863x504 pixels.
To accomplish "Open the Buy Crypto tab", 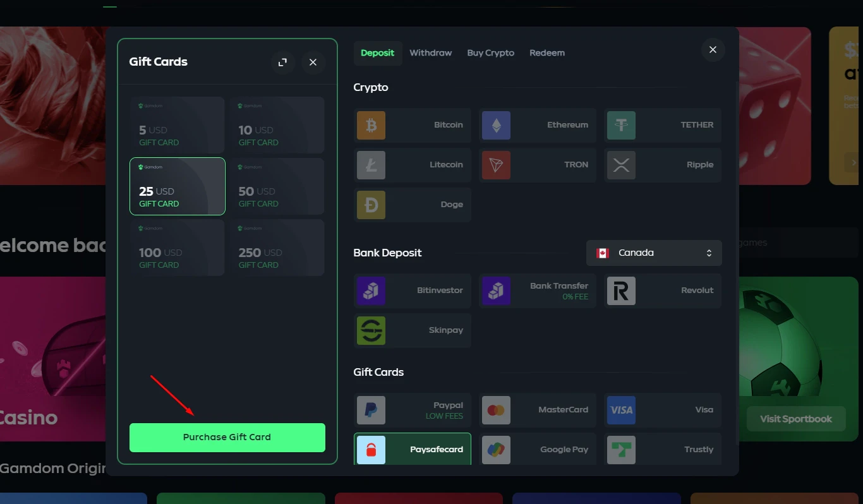I will (x=490, y=53).
